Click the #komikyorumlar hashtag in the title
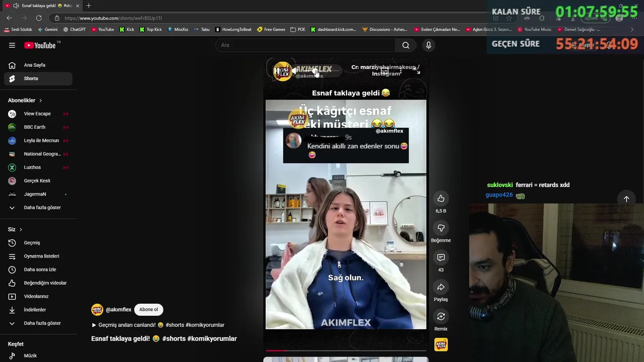The image size is (644, 362). click(212, 339)
